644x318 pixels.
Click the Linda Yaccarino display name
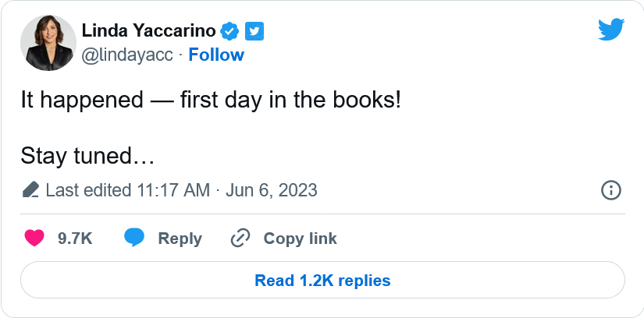click(x=148, y=31)
